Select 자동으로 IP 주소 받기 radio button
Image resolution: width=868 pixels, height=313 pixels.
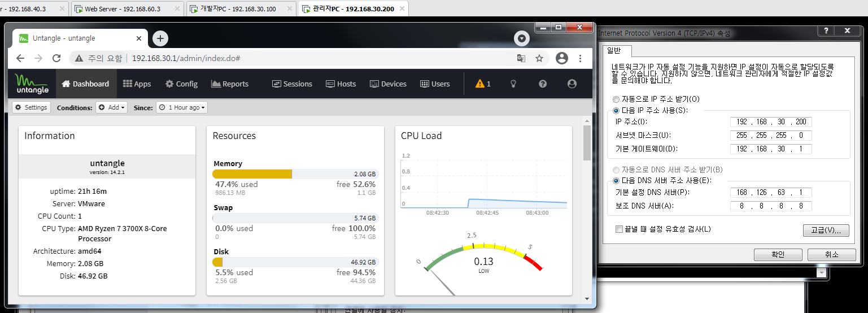coord(616,99)
